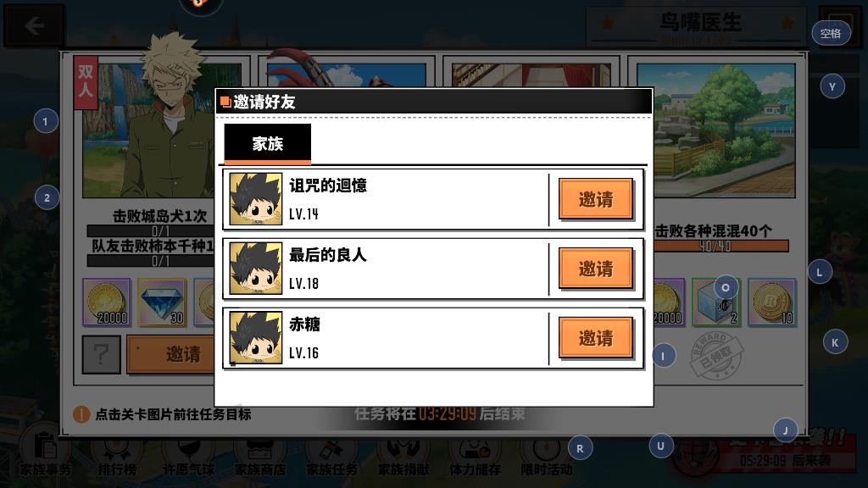This screenshot has height=488, width=868.
Task: Click the L key overlay icon
Action: (820, 272)
